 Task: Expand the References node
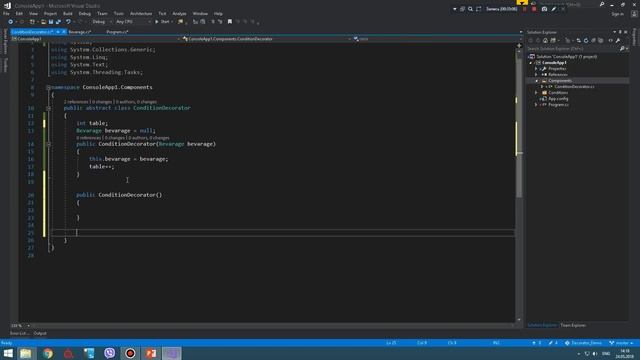pyautogui.click(x=536, y=75)
